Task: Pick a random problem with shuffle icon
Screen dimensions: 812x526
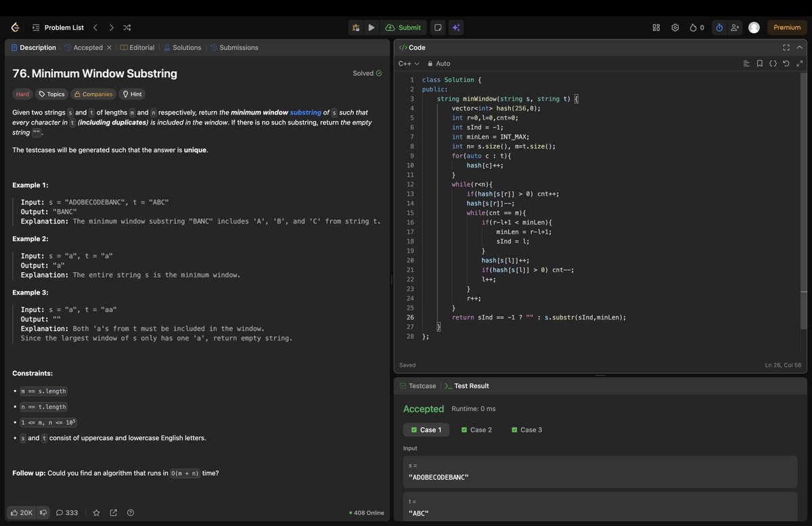Action: (127, 28)
